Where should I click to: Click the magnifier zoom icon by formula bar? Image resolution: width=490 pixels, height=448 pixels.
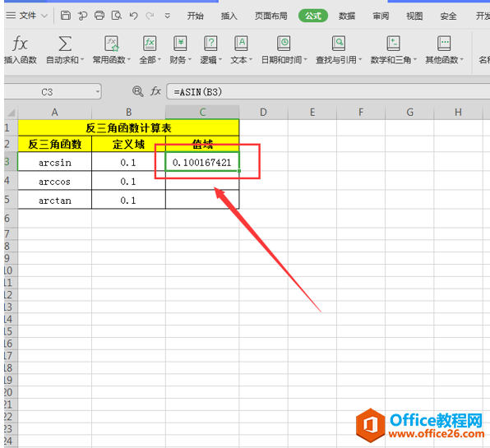click(x=138, y=91)
